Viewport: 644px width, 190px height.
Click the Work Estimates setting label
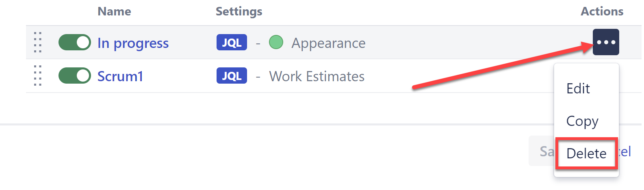[x=317, y=76]
